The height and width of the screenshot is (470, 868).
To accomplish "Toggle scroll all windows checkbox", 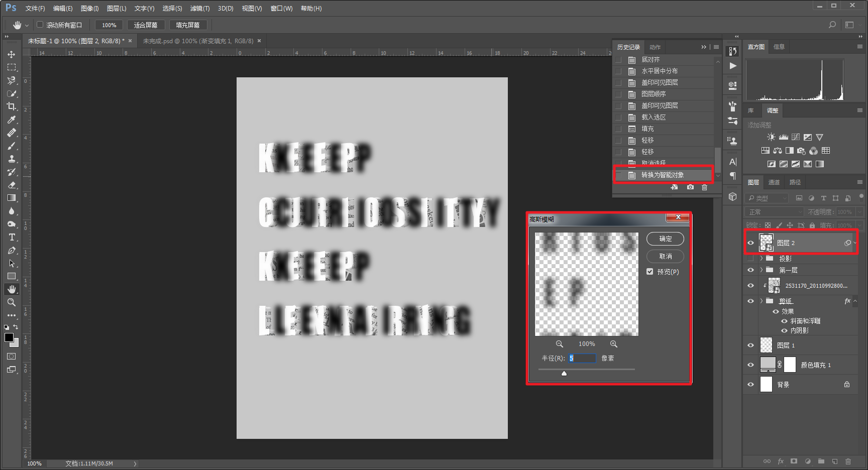I will click(40, 25).
